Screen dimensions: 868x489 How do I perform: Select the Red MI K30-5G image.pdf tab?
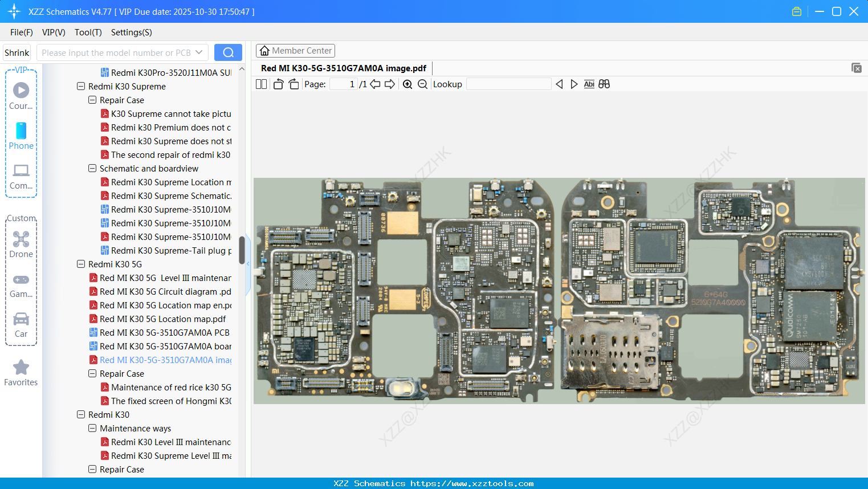[x=343, y=68]
